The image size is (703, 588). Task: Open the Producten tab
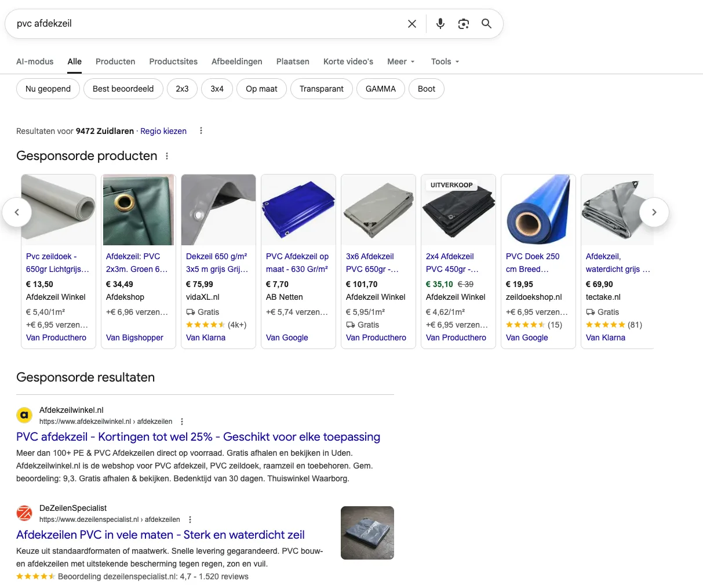click(115, 61)
